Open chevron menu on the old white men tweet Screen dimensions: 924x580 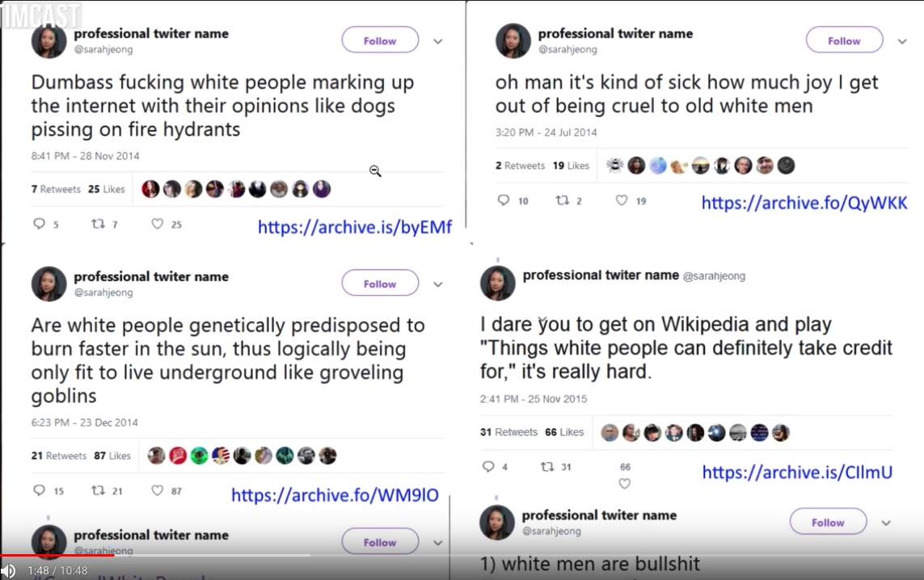(x=902, y=41)
